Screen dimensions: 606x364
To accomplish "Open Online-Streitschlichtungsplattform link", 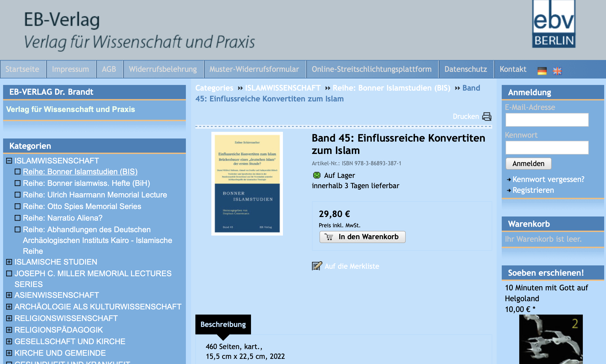I will (372, 69).
